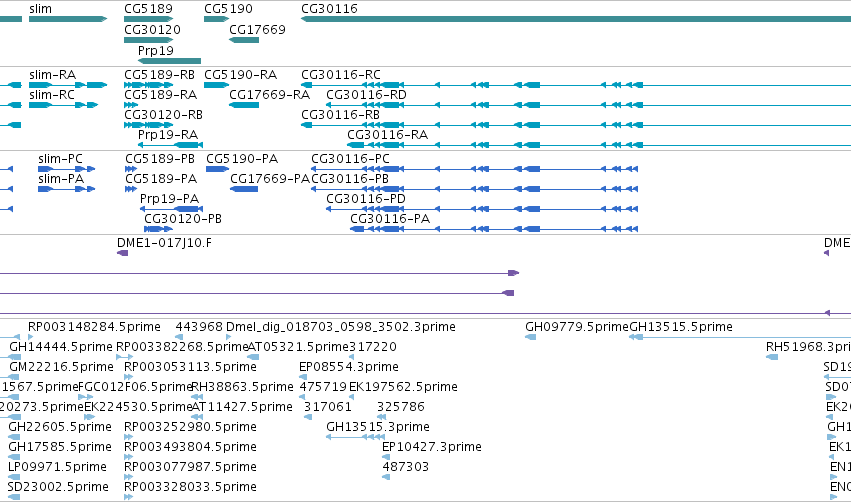Select transcript CG30116-RC
851x502 pixels.
click(x=341, y=74)
